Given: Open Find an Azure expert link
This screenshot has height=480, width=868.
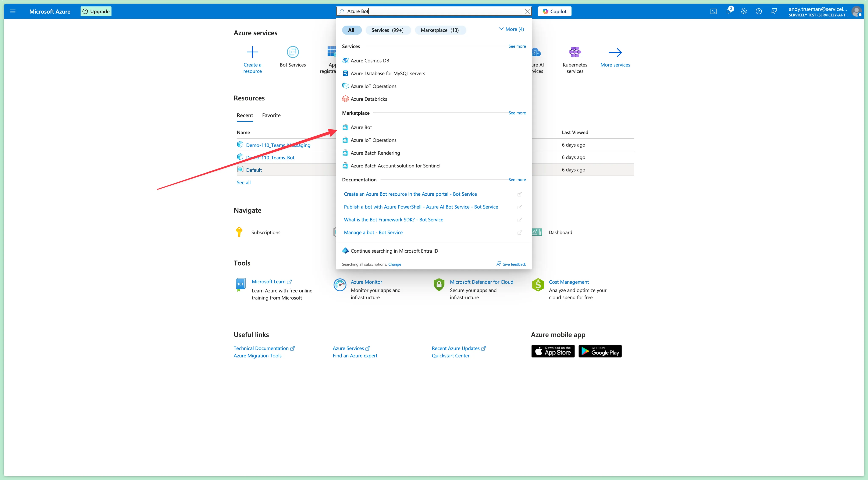Looking at the screenshot, I should [355, 356].
